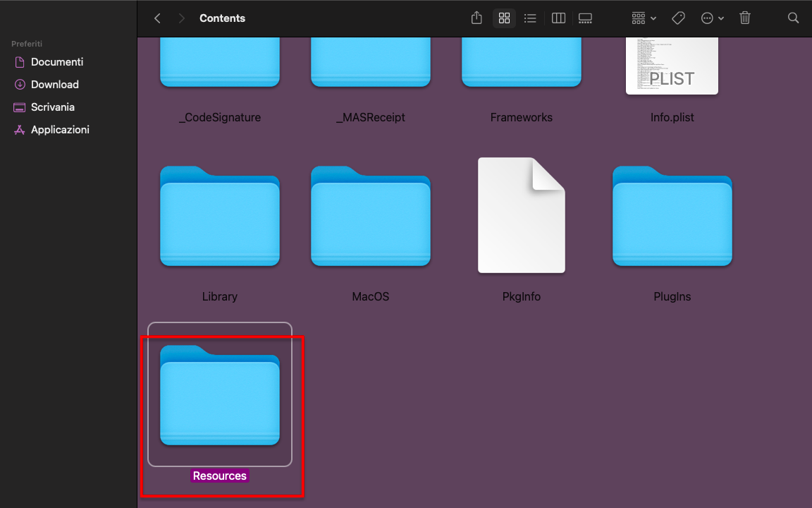The image size is (812, 508).
Task: Select the PkgInfo document
Action: pos(521,215)
